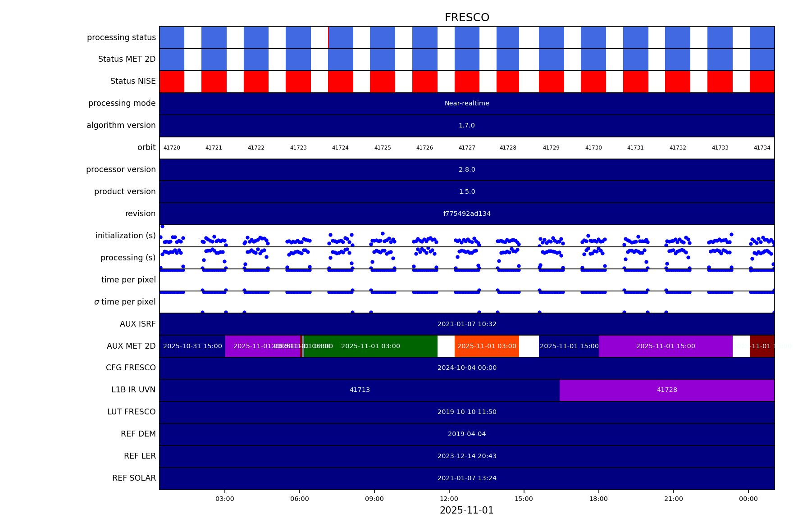Click the 12:00 x-axis tick label

point(449,499)
